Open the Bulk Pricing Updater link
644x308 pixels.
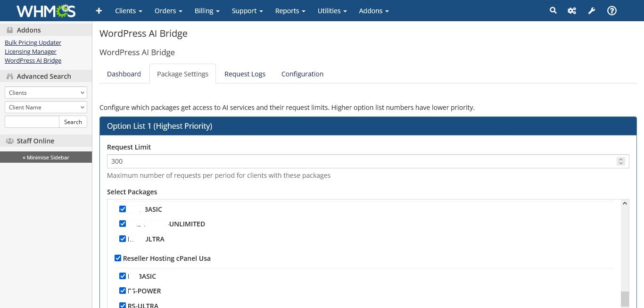[33, 42]
